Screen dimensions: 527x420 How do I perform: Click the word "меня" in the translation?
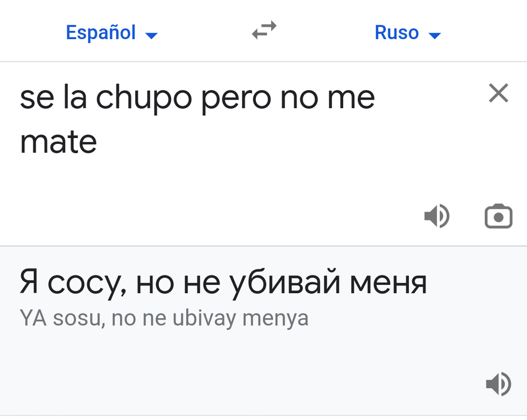[x=388, y=283]
